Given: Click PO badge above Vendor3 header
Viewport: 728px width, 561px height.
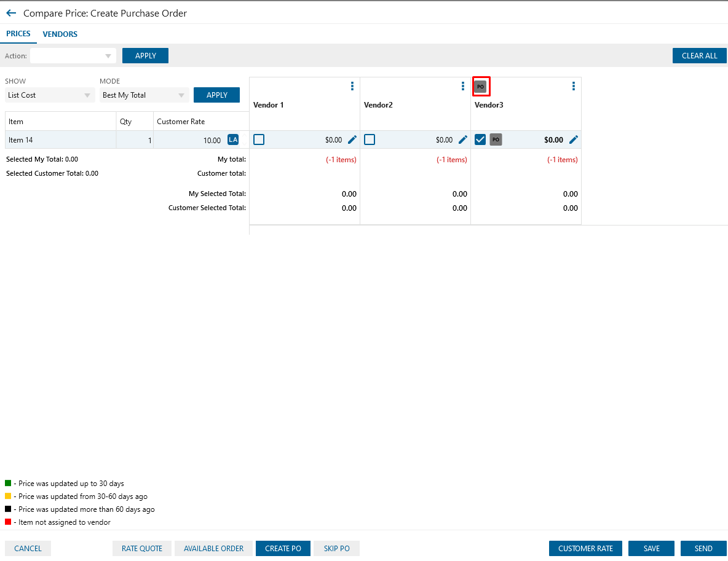Looking at the screenshot, I should click(x=481, y=86).
